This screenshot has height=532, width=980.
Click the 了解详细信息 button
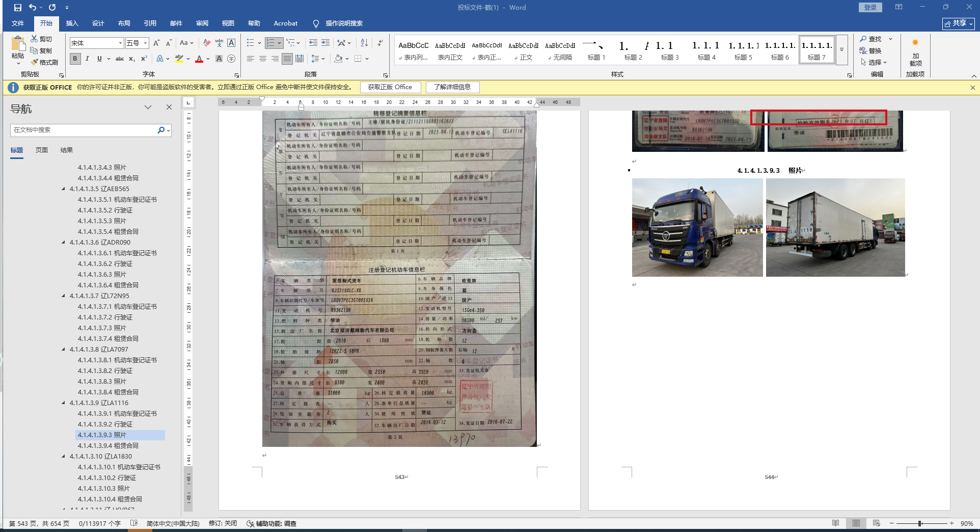[452, 87]
